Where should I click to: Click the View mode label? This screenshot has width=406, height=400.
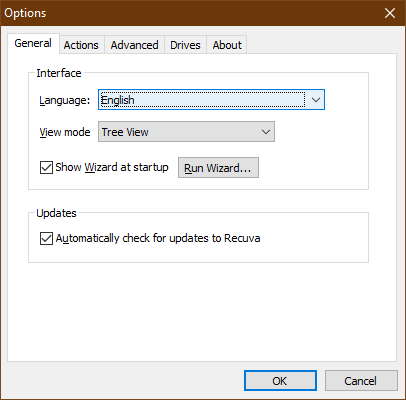pos(65,132)
